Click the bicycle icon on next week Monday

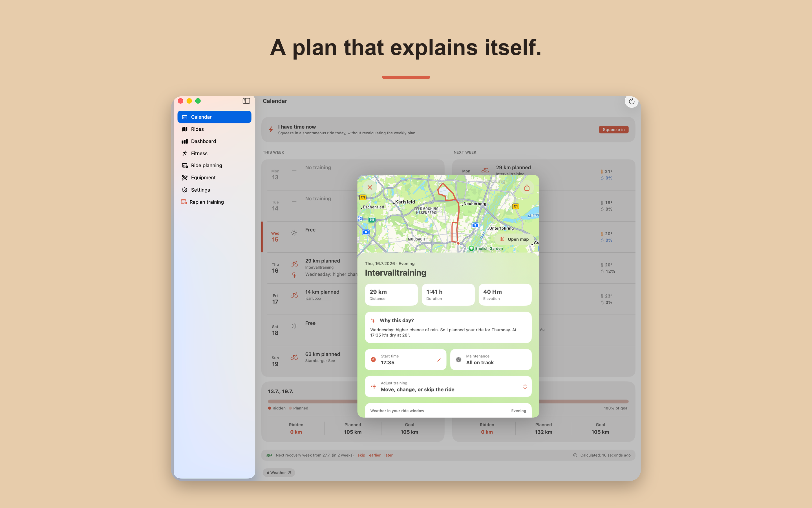coord(485,171)
